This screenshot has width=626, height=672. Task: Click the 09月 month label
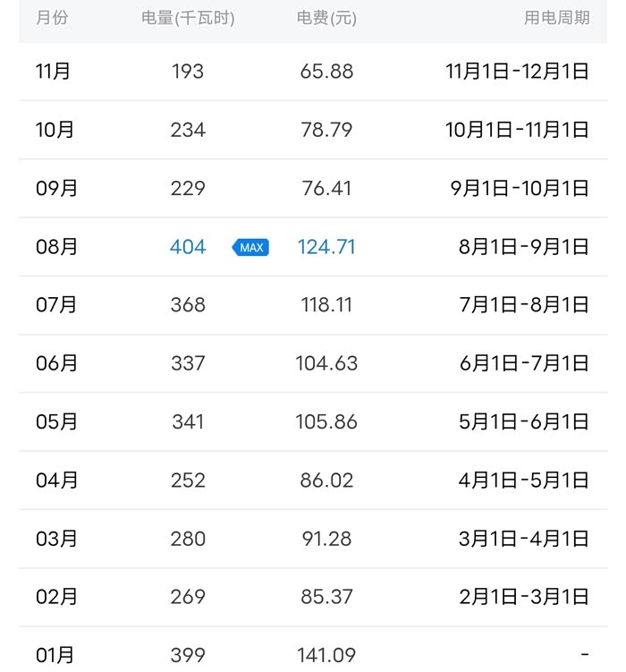tap(57, 189)
